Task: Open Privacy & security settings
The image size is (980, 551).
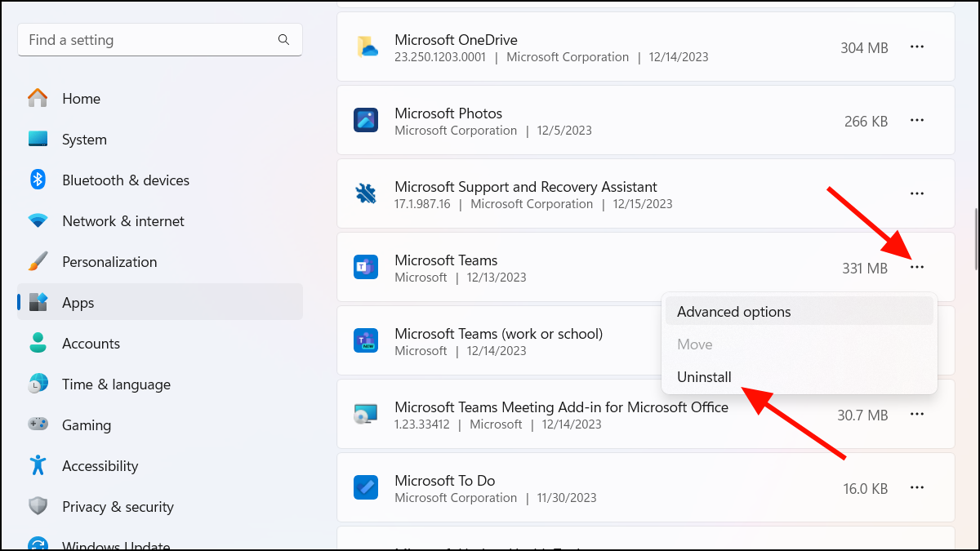Action: point(160,507)
